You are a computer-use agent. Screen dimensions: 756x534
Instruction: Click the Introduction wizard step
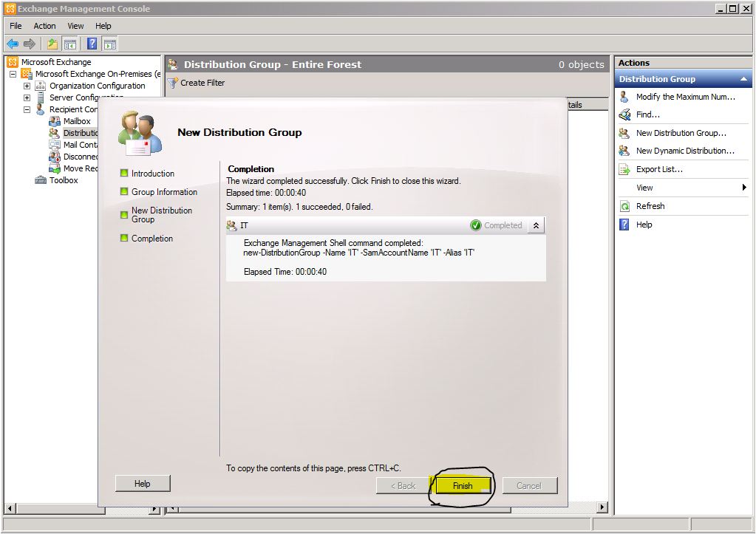click(153, 174)
